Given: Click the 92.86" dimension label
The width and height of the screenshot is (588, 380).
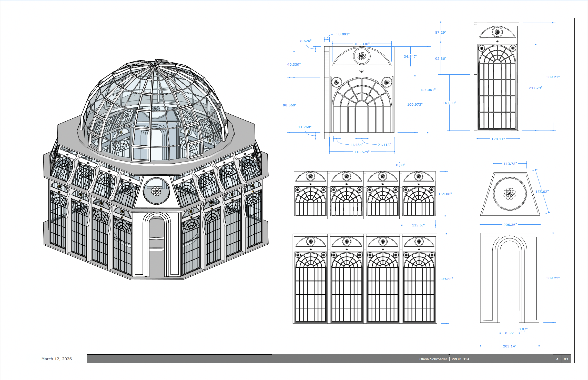Looking at the screenshot, I should [x=441, y=58].
